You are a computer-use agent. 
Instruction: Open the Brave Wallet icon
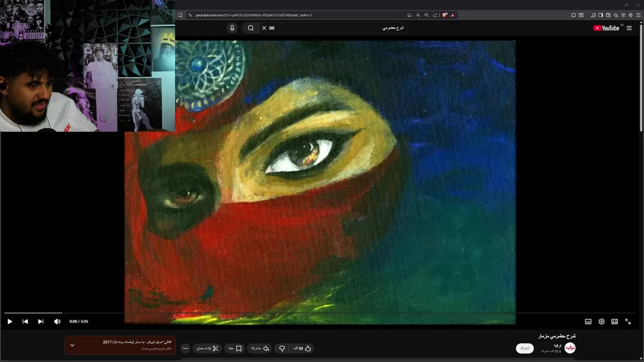coord(608,15)
